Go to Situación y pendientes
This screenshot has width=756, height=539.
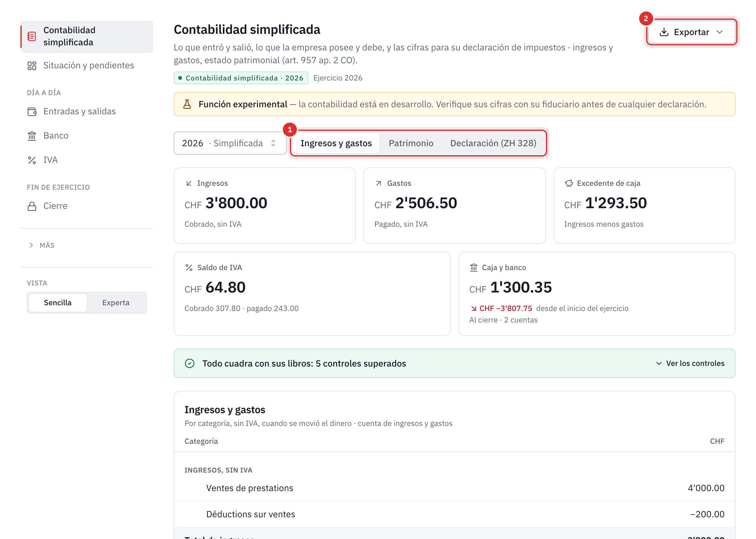coord(87,65)
